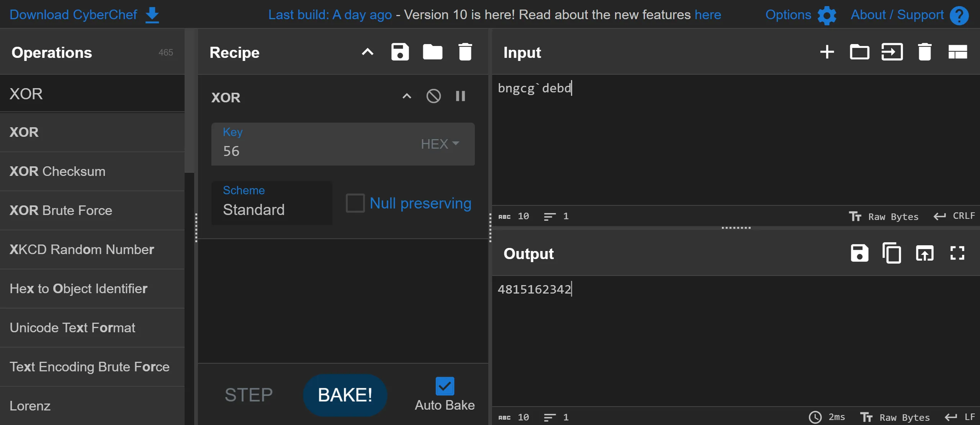Enable the Null preserving checkbox
The width and height of the screenshot is (980, 425).
point(355,203)
